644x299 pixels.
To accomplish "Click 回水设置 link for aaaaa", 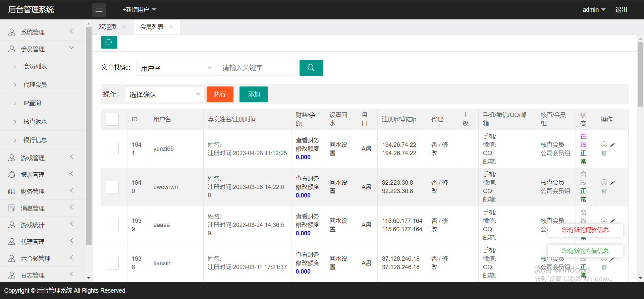I will [x=338, y=225].
